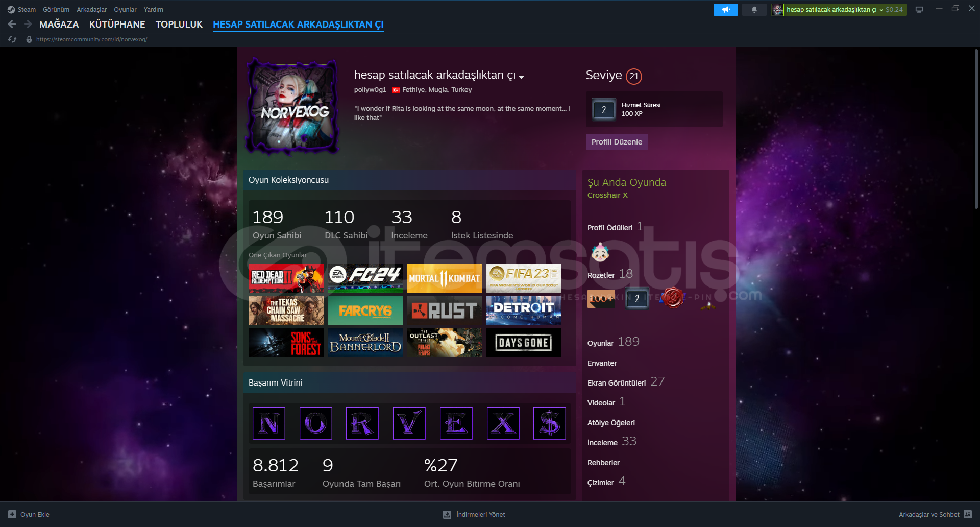The height and width of the screenshot is (527, 980).
Task: Switch to the TOPLULUK tab
Action: click(x=179, y=25)
